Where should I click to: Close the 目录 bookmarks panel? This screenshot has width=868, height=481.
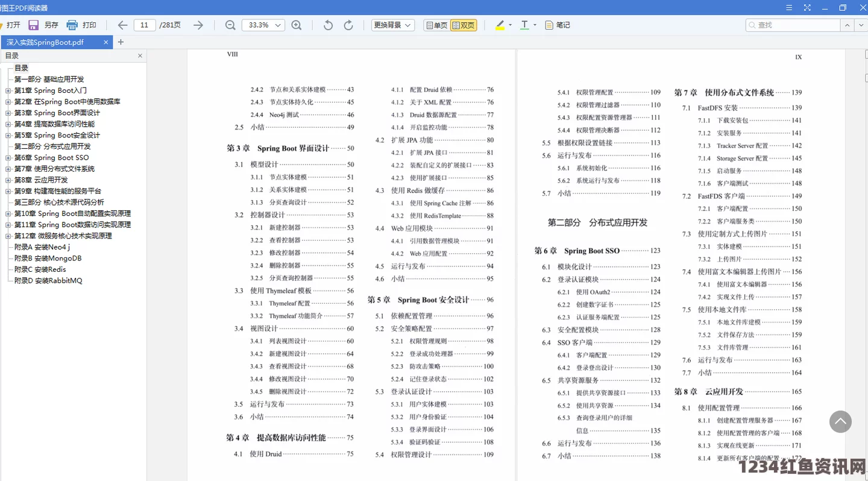(140, 55)
